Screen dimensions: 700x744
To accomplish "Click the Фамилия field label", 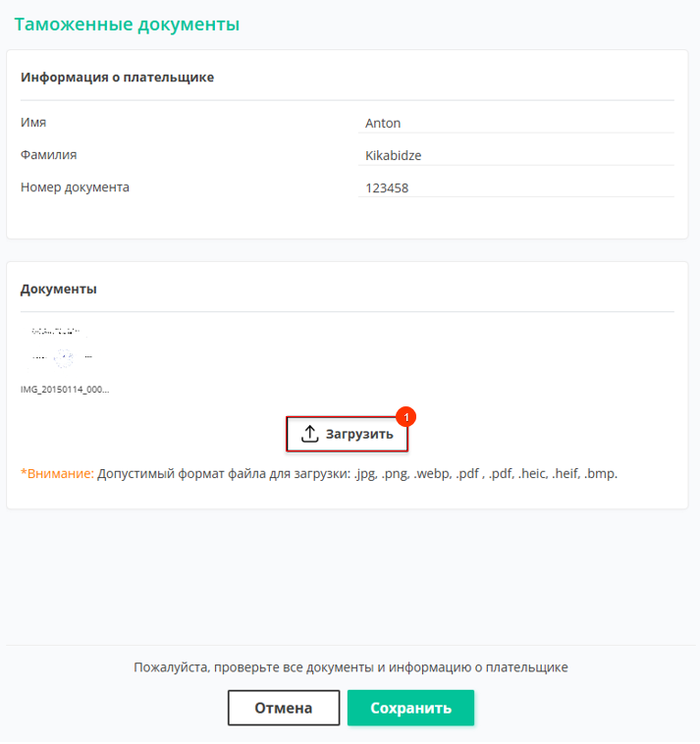I will click(x=48, y=155).
